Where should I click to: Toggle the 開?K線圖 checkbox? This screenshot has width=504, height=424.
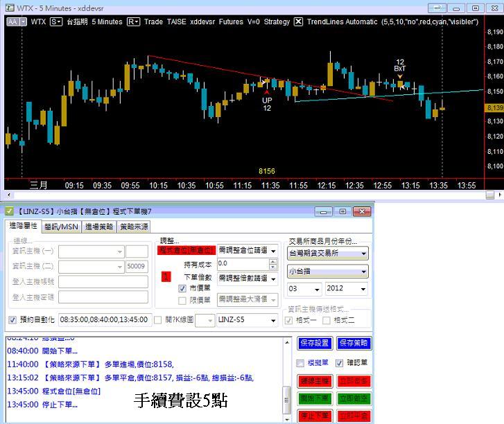point(158,320)
